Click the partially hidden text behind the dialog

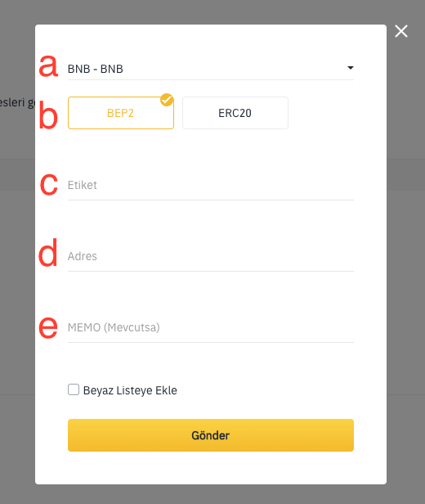click(17, 102)
